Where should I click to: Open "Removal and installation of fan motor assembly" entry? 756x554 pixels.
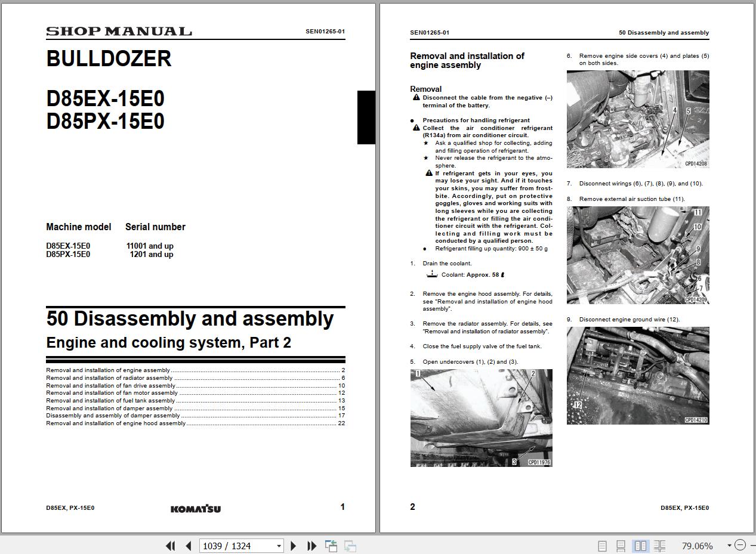[x=196, y=393]
